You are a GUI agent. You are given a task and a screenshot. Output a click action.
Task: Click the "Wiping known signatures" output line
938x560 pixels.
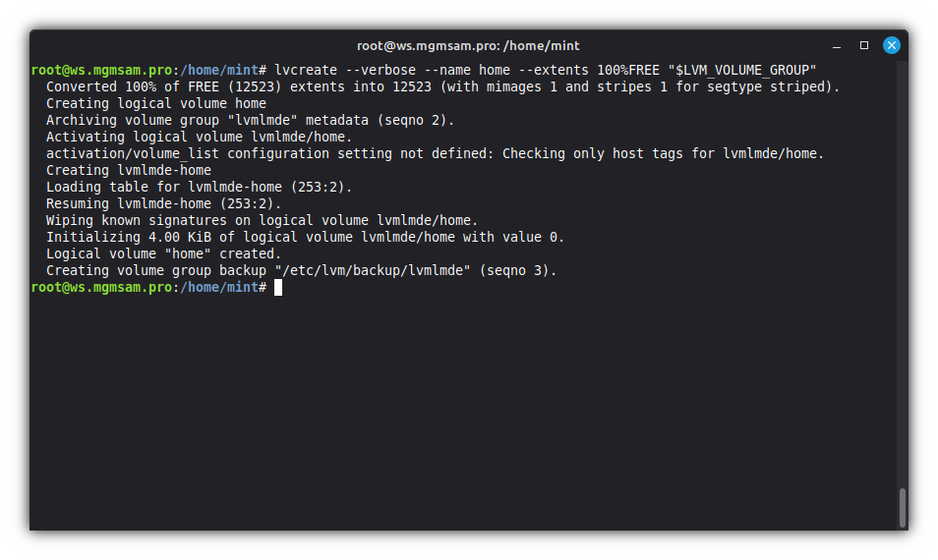262,220
